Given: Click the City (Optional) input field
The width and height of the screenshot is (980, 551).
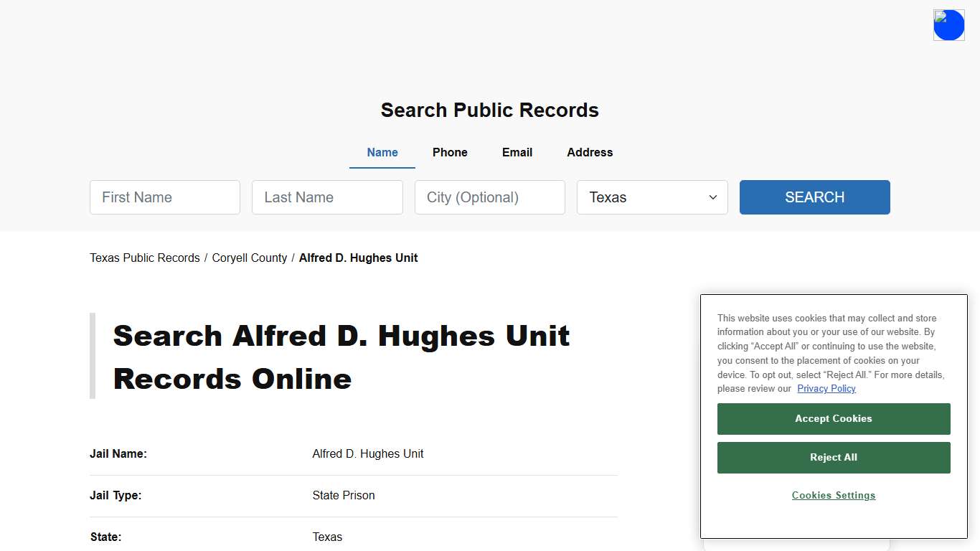Looking at the screenshot, I should 489,197.
